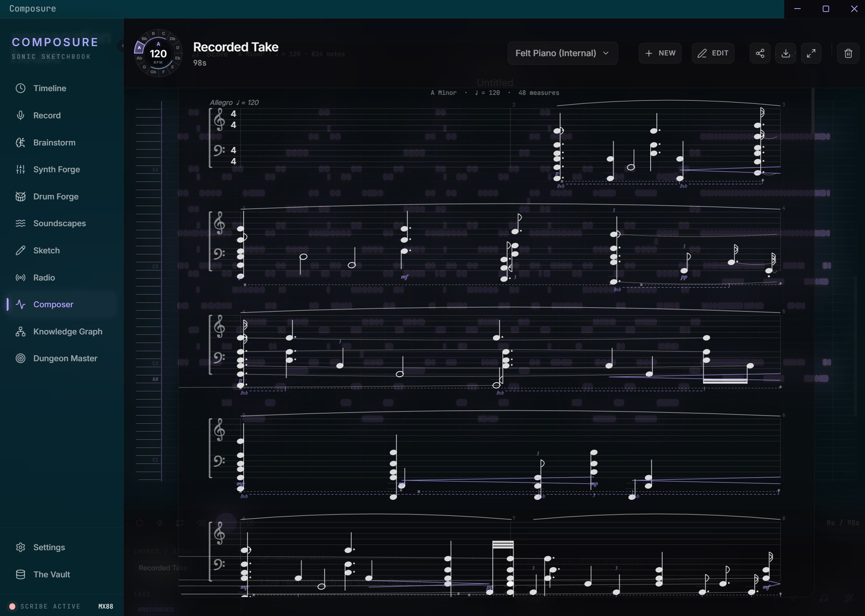
Task: Click the Synth Forge sliders icon
Action: click(20, 169)
